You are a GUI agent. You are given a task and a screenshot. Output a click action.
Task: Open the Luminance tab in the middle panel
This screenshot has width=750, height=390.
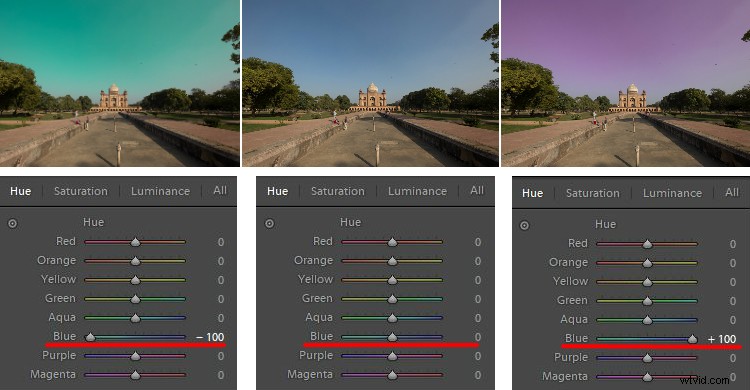point(417,191)
